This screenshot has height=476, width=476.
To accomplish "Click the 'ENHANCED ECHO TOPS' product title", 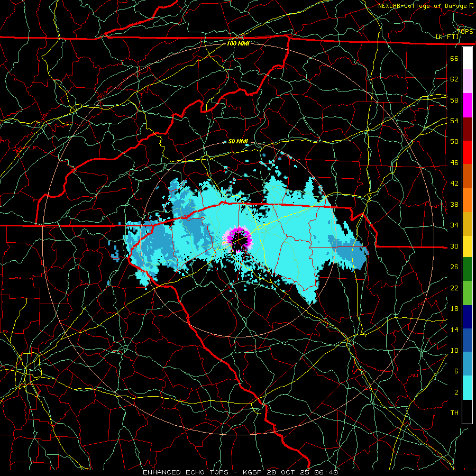I will 186,472.
